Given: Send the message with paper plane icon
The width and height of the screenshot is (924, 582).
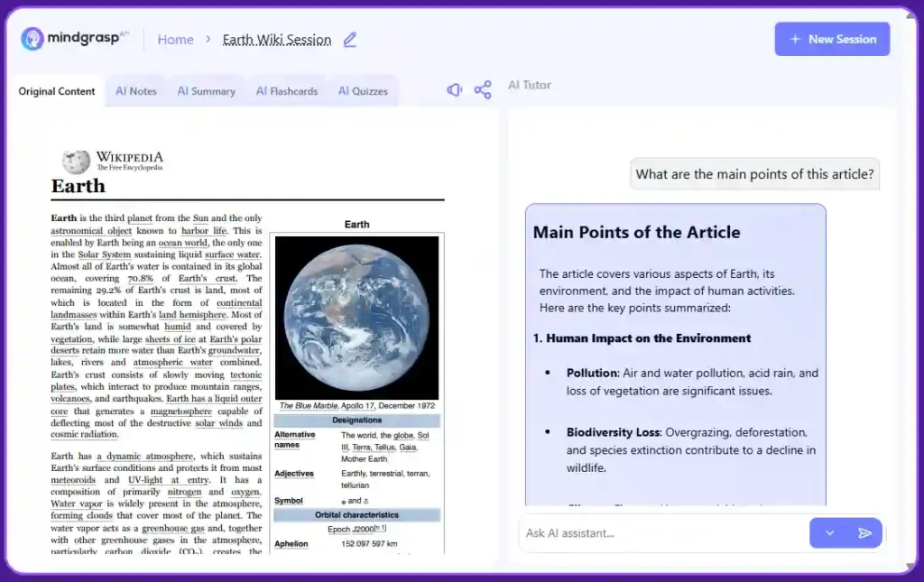Looking at the screenshot, I should (x=864, y=533).
